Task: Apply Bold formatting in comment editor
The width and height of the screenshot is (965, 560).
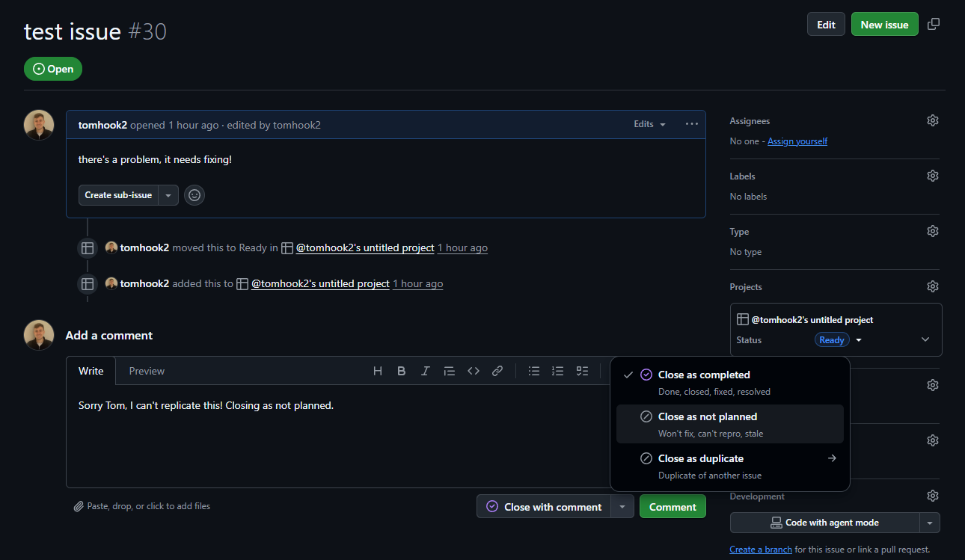Action: tap(402, 371)
